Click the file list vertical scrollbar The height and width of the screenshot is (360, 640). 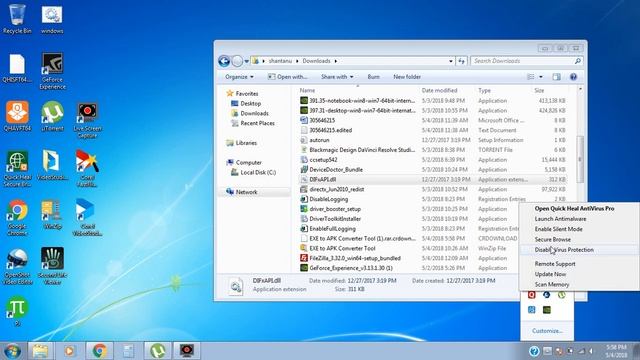coord(580,159)
